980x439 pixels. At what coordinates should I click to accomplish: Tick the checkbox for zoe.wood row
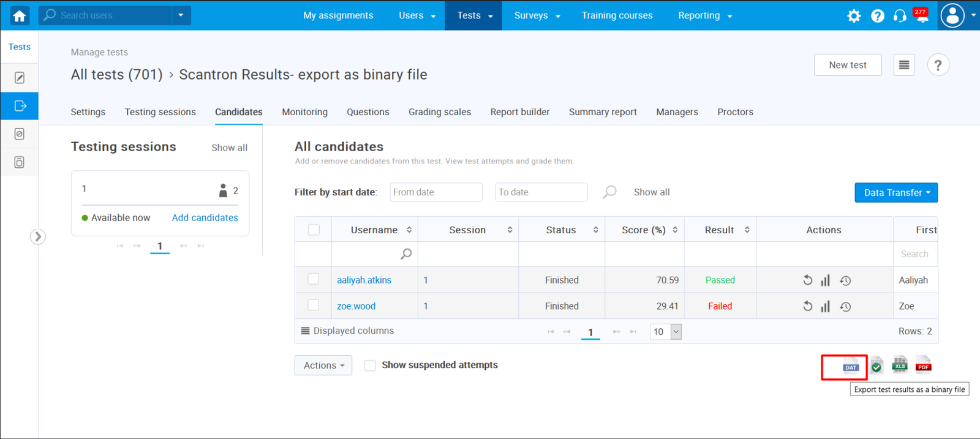314,305
